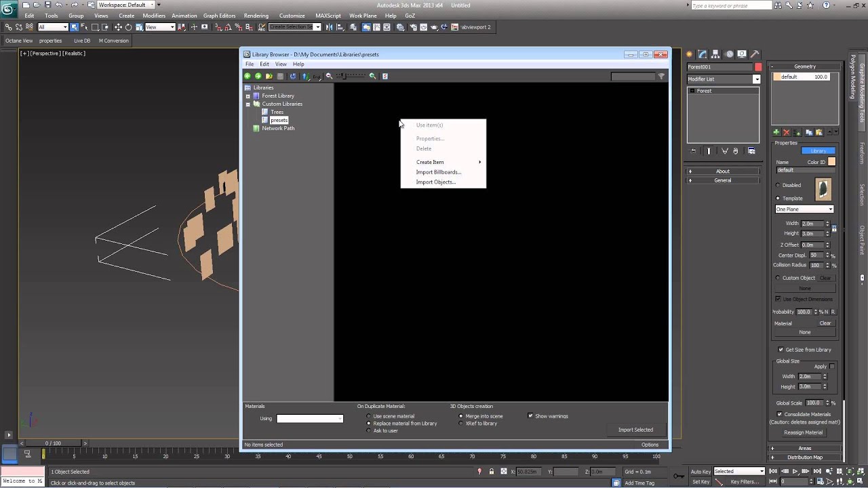Click the selection lock padlock in status bar

(x=492, y=472)
